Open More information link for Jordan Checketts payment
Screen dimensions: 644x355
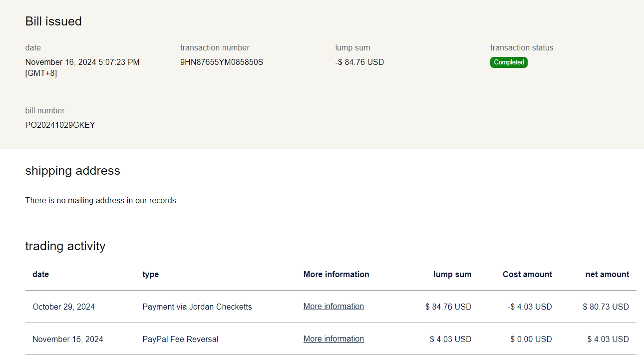click(333, 307)
